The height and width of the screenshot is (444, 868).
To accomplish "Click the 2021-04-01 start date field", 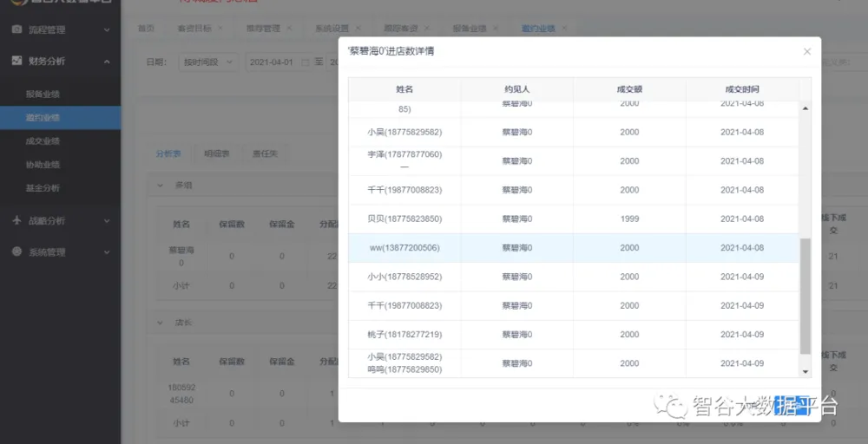I will pyautogui.click(x=272, y=62).
